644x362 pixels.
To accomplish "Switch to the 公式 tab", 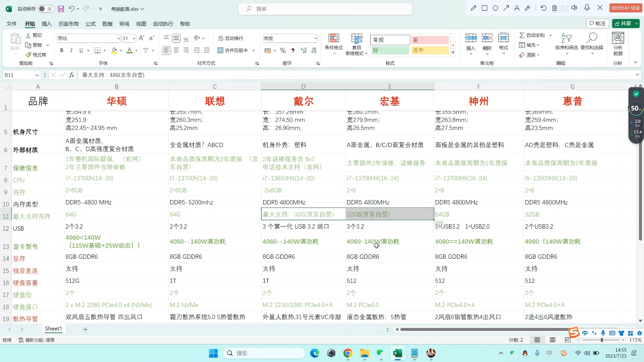I will (x=91, y=24).
